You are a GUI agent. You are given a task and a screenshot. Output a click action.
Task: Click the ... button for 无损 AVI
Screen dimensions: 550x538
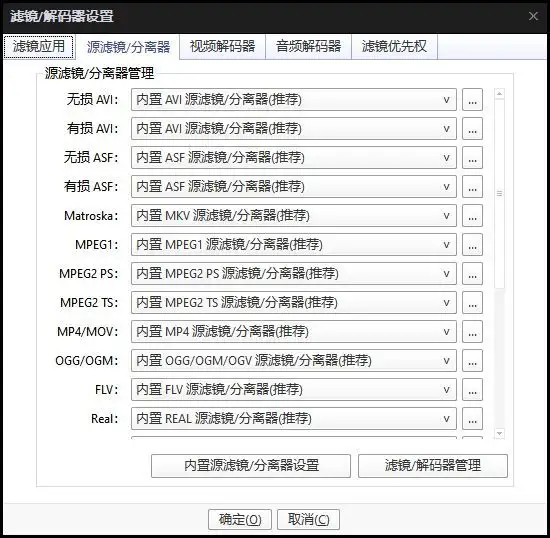(x=472, y=100)
